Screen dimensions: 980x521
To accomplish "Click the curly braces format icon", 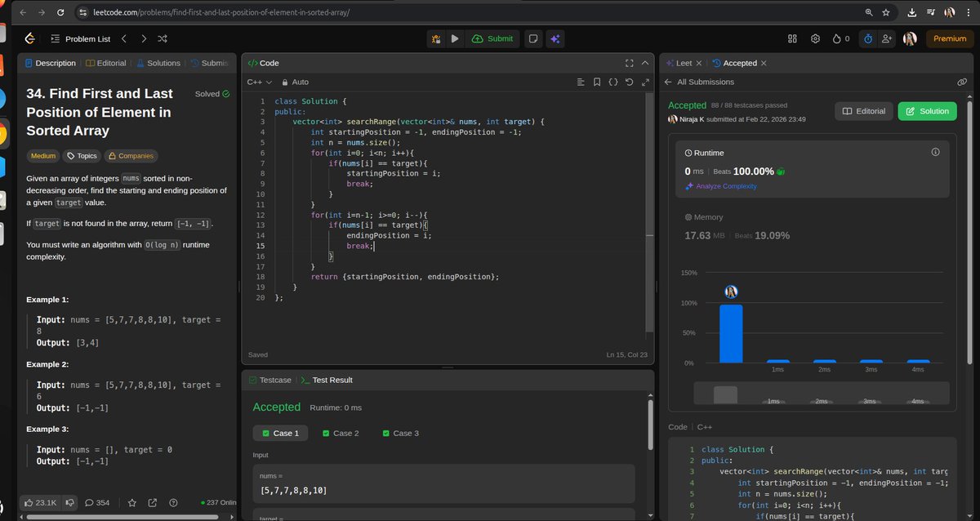I will tap(613, 82).
